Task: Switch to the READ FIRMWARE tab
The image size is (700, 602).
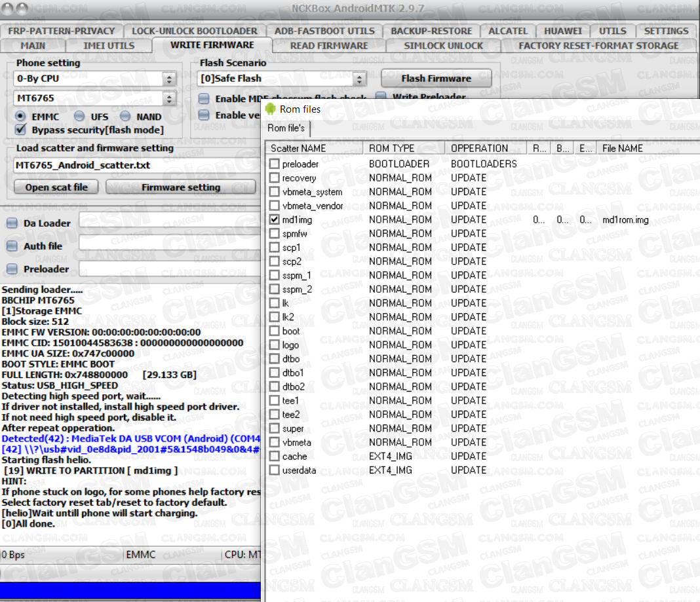Action: point(328,46)
